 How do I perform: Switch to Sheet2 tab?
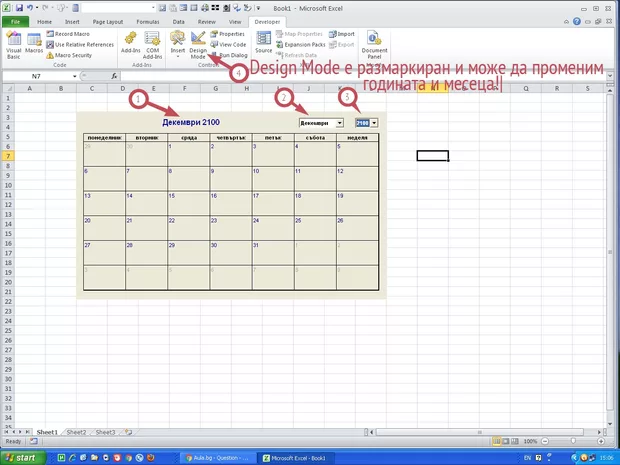click(76, 432)
